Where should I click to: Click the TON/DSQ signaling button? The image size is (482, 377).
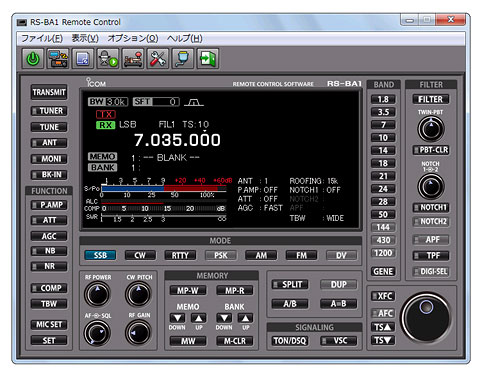pos(290,341)
